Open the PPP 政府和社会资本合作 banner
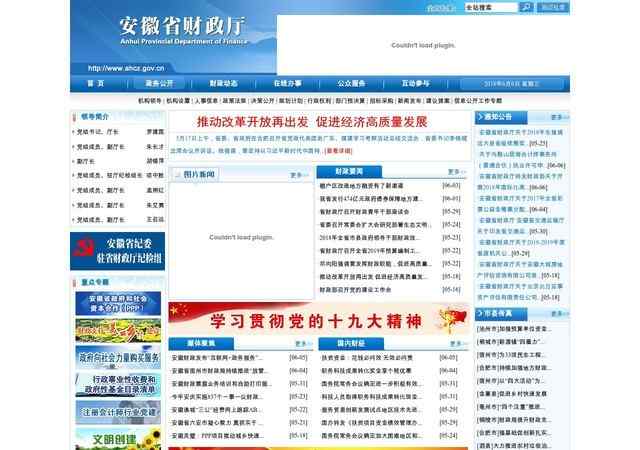This screenshot has height=450, width=640. (x=118, y=303)
